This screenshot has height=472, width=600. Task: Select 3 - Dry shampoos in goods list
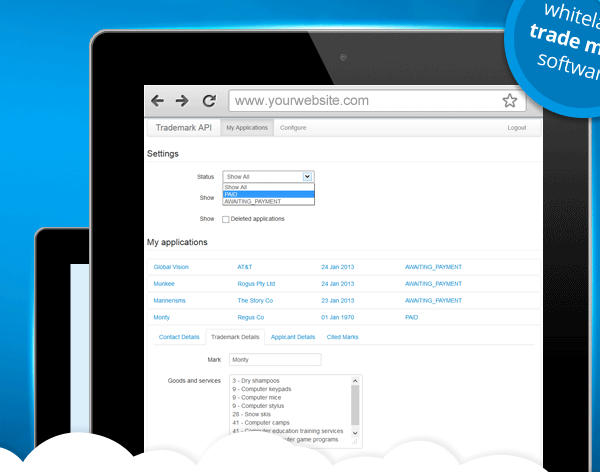click(x=256, y=381)
